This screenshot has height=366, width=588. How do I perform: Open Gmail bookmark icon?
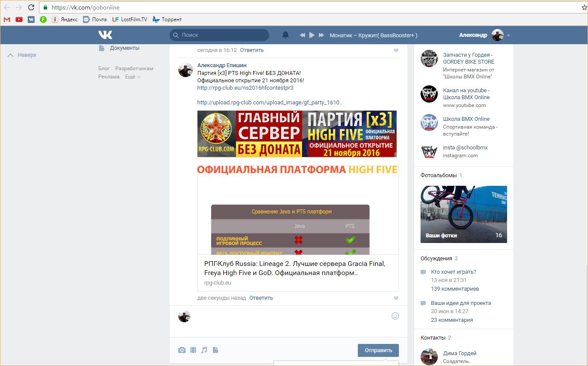pos(7,19)
